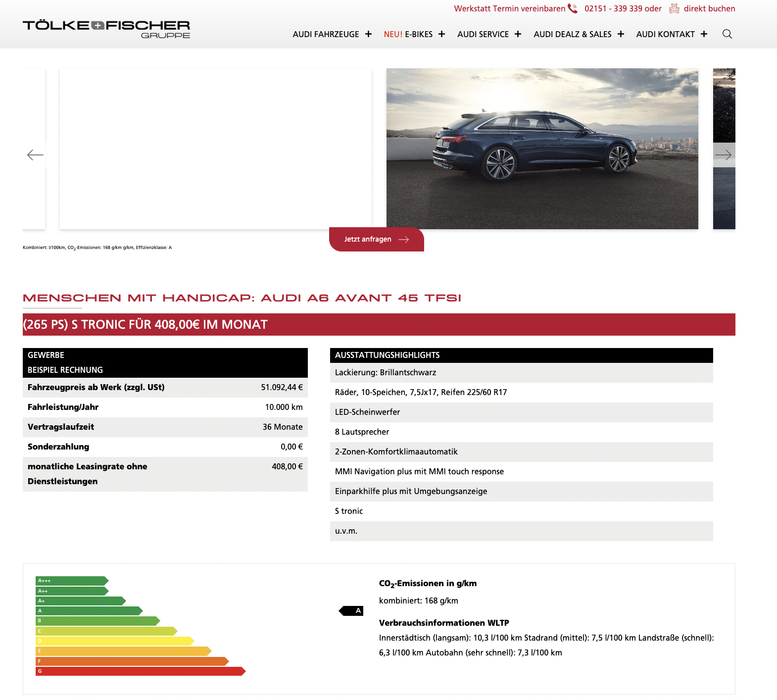Viewport: 777px width, 700px height.
Task: Open the search magnifier icon
Action: click(727, 34)
